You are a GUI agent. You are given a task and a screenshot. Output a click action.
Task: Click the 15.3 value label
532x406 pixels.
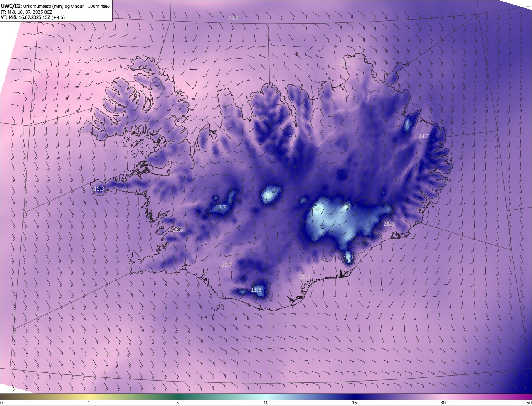point(99,189)
